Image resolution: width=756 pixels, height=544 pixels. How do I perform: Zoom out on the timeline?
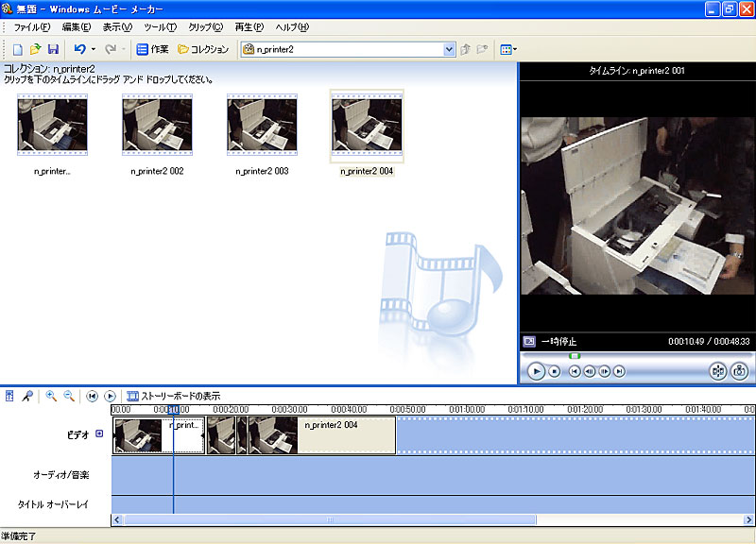[x=69, y=397]
